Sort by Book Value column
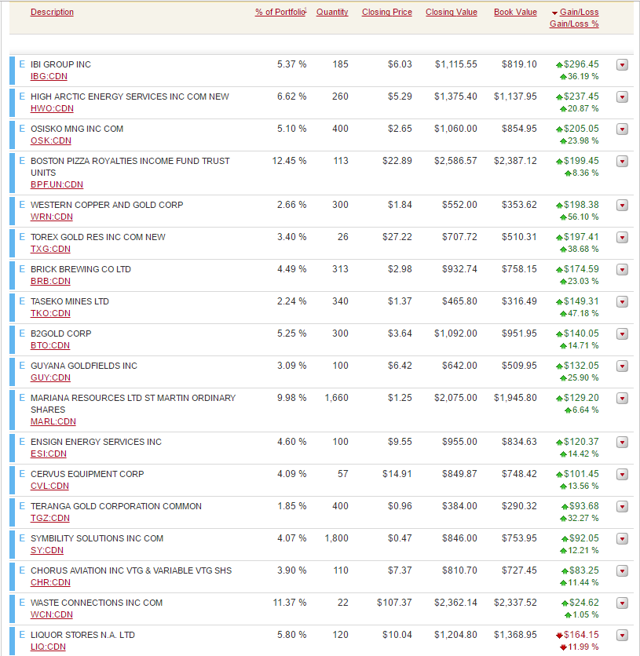640x656 pixels. 515,12
